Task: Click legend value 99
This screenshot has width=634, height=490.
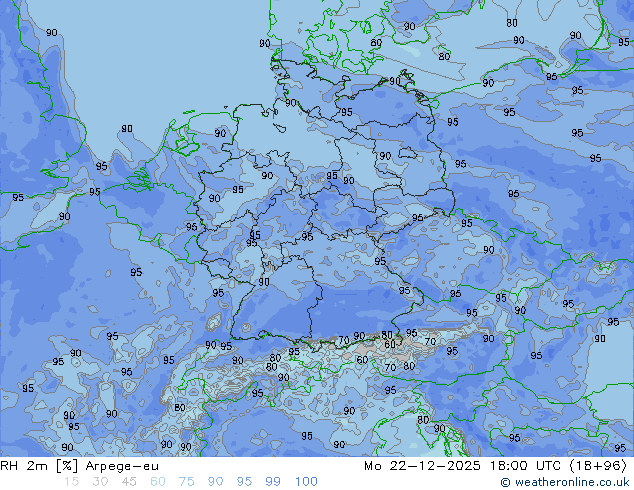Action: [273, 482]
